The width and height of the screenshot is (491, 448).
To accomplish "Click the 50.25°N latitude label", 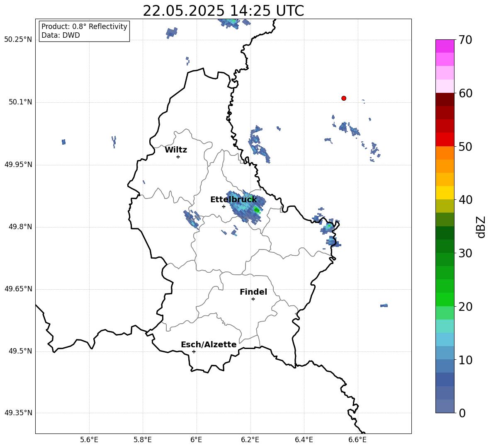I will point(18,40).
